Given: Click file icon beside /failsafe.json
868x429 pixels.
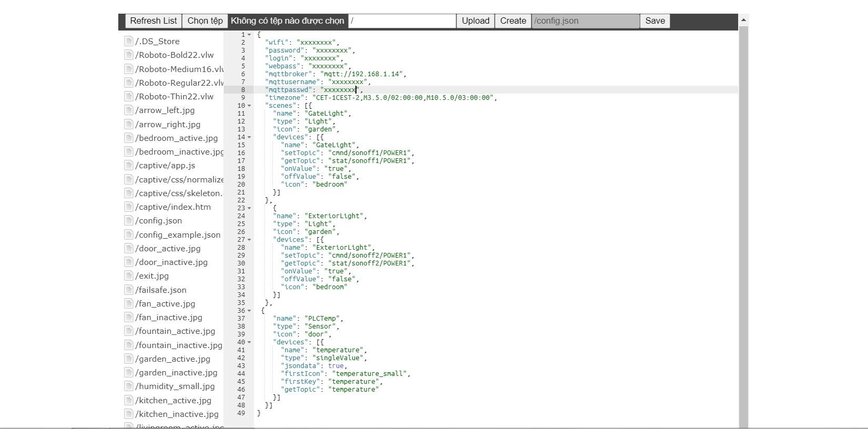Looking at the screenshot, I should (129, 290).
